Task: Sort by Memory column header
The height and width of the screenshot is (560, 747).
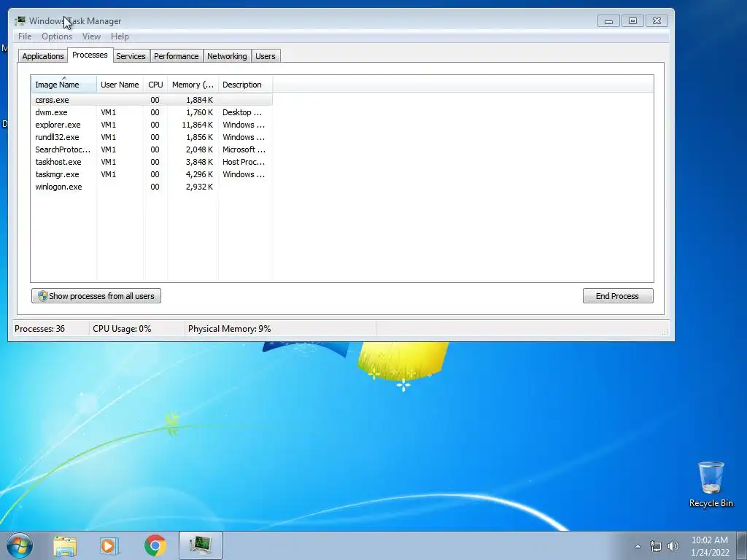Action: tap(193, 85)
